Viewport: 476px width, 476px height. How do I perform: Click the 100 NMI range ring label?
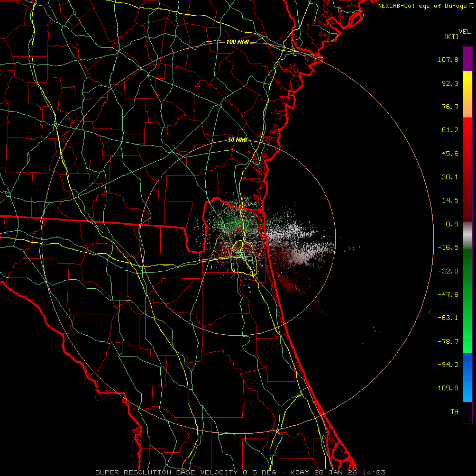pyautogui.click(x=237, y=42)
